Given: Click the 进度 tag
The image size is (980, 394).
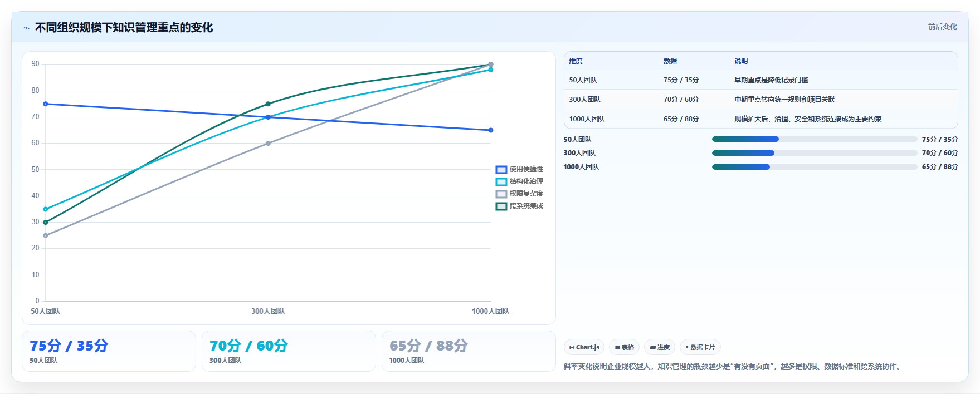Looking at the screenshot, I should 660,347.
